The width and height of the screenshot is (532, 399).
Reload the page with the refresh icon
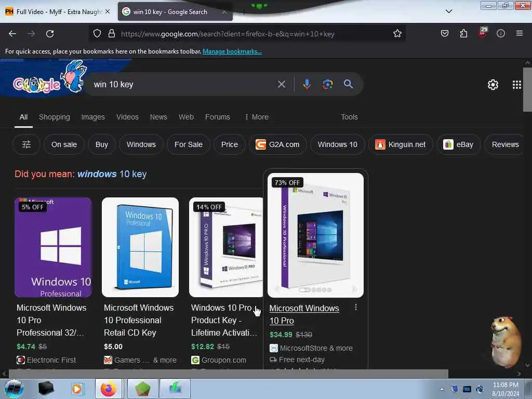tap(50, 34)
